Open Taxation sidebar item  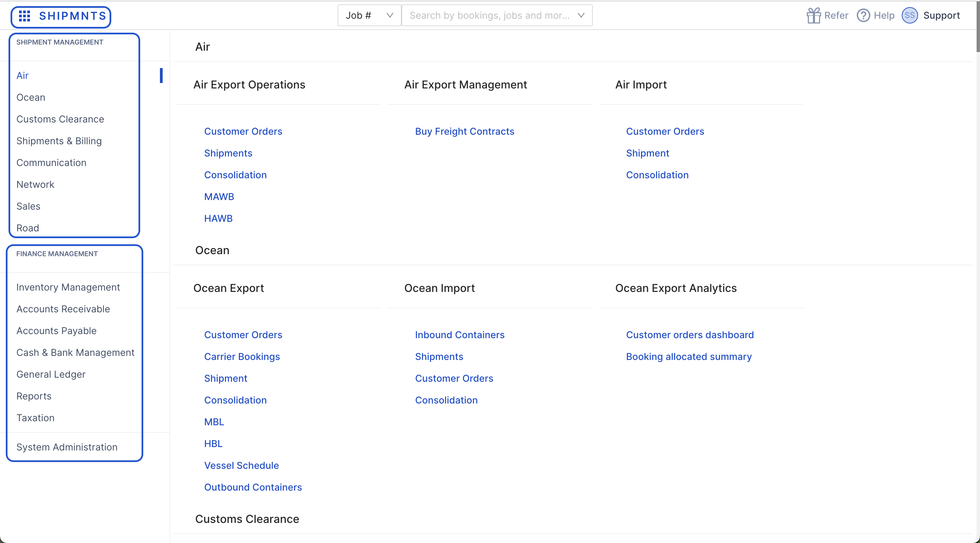[x=35, y=417]
